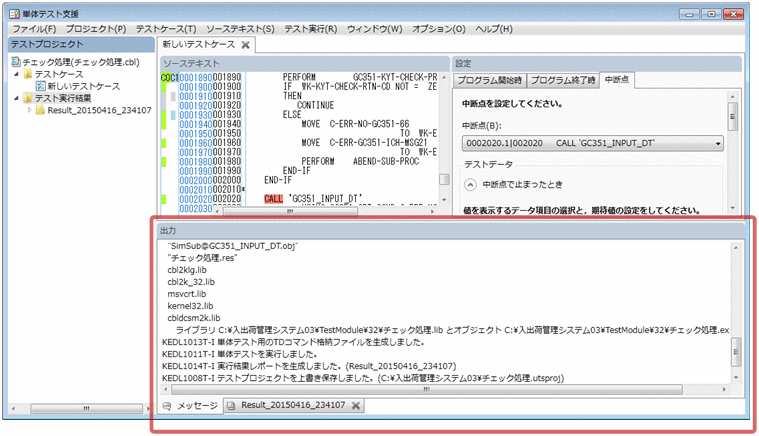Click the KEDL1008T-I project saved message
The image size is (759, 436).
363,378
